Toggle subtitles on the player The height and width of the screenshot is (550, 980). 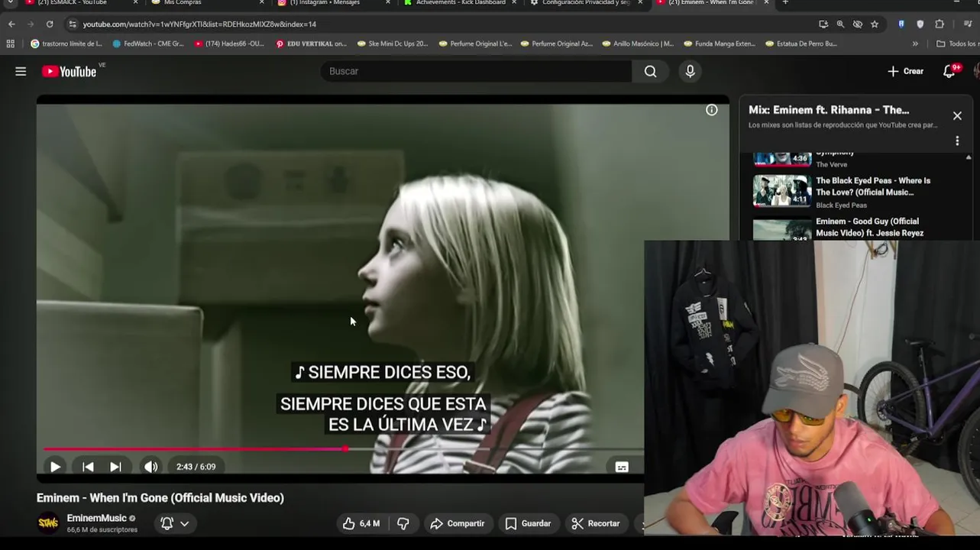[622, 467]
